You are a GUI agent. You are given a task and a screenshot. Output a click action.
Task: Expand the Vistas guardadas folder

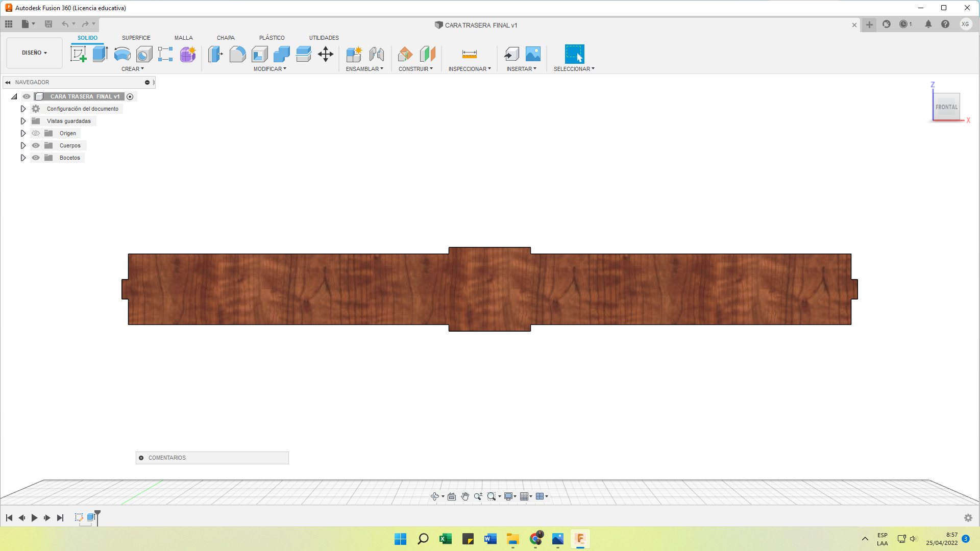[x=23, y=120]
